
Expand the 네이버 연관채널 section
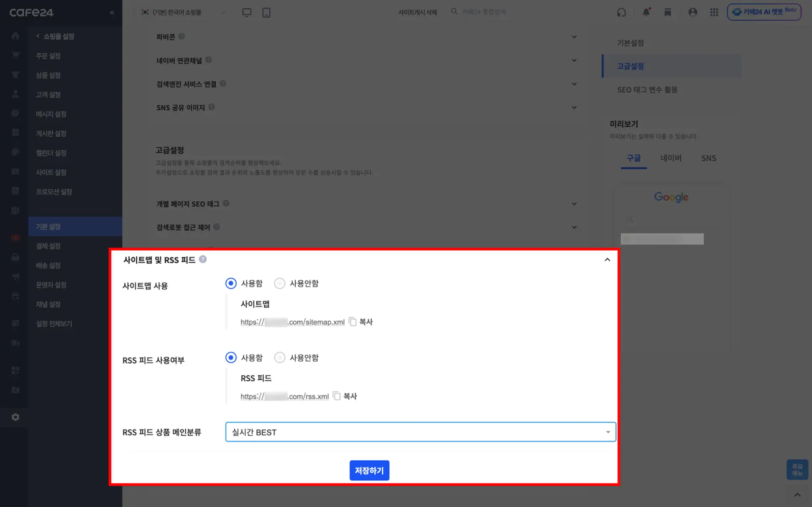click(x=574, y=61)
